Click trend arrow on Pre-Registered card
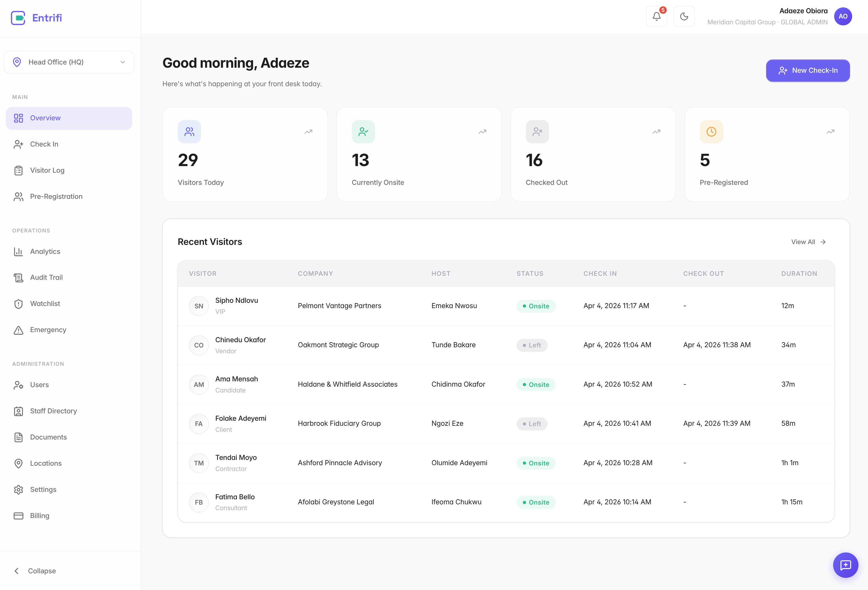 point(830,132)
